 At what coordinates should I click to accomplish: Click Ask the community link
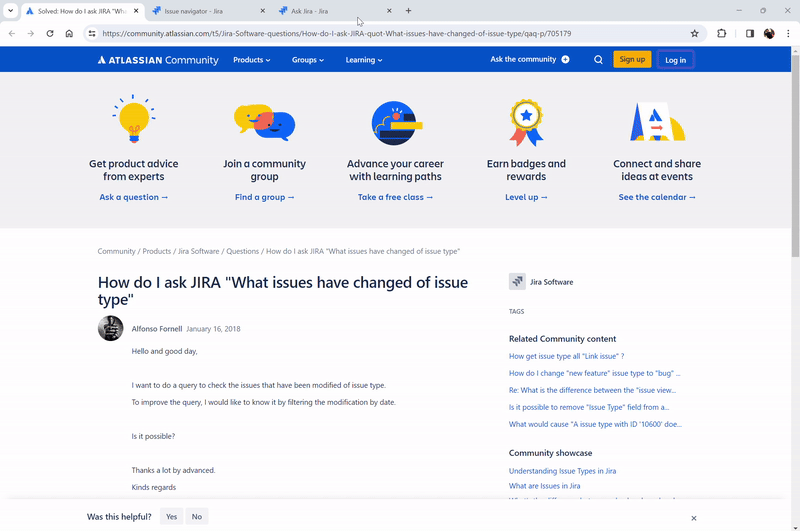530,59
